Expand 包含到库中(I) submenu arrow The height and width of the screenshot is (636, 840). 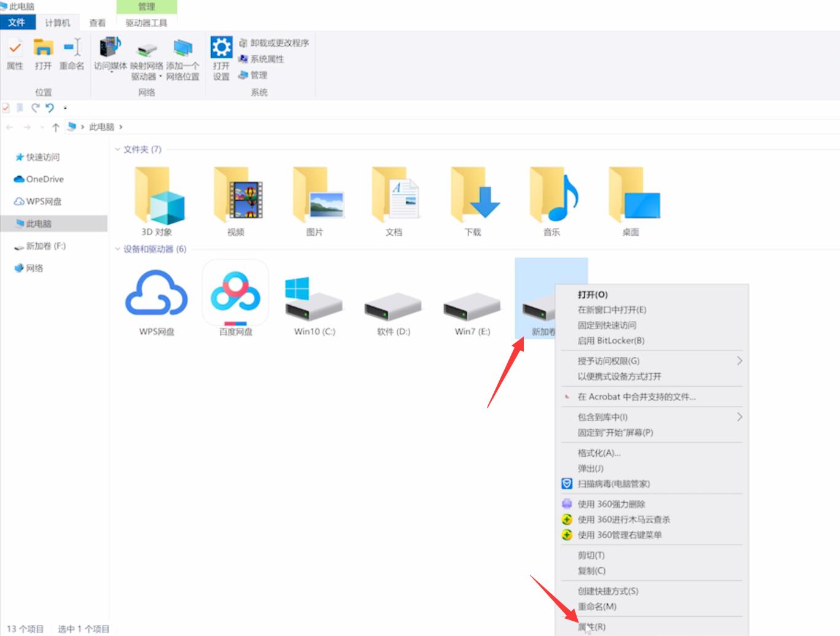coord(739,417)
